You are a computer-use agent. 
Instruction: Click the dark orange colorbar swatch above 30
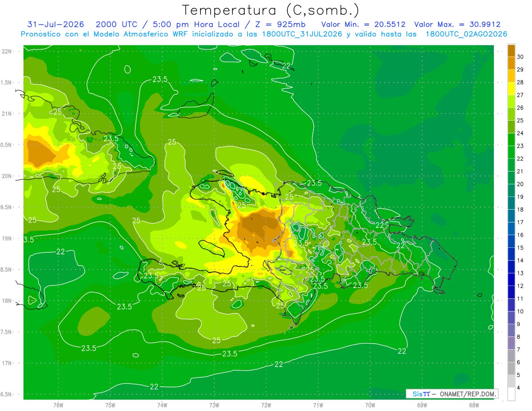click(x=511, y=51)
